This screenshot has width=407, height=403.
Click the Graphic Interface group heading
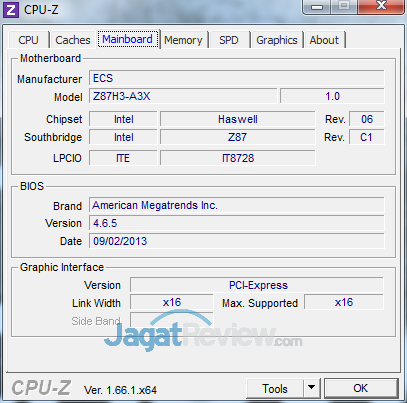[62, 267]
